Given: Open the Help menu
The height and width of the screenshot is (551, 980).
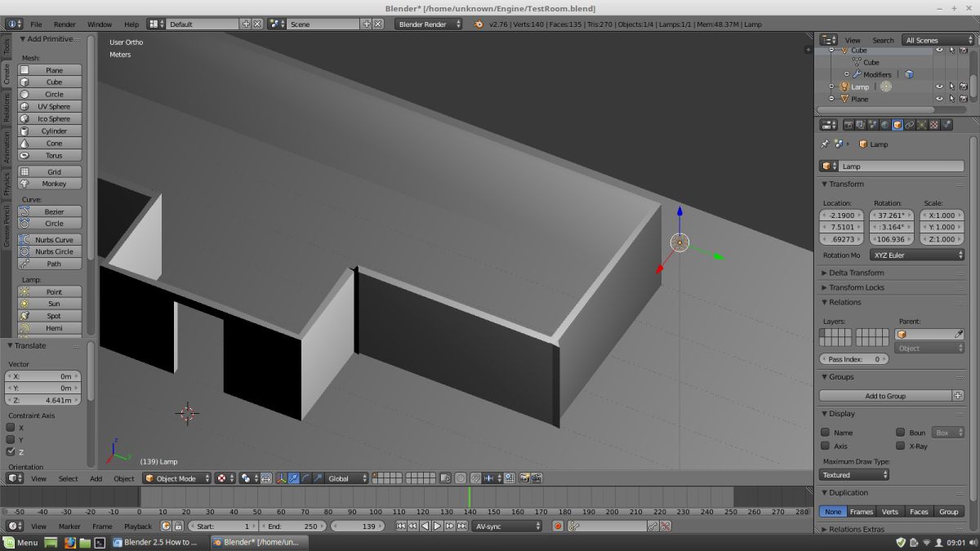Looking at the screenshot, I should [131, 24].
